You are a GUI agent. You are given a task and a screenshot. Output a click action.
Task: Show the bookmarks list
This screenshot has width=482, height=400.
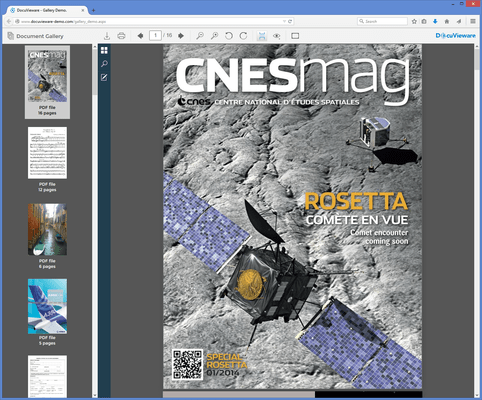(x=424, y=21)
